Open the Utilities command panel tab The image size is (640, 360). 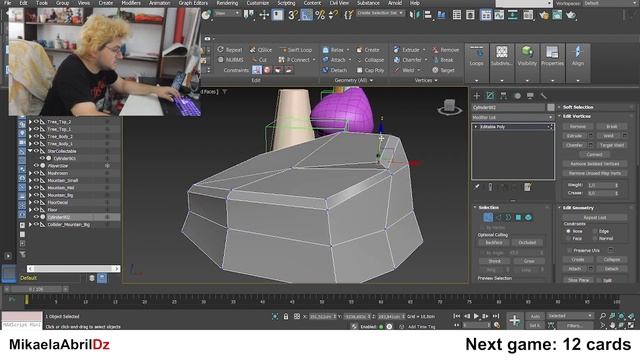point(544,96)
